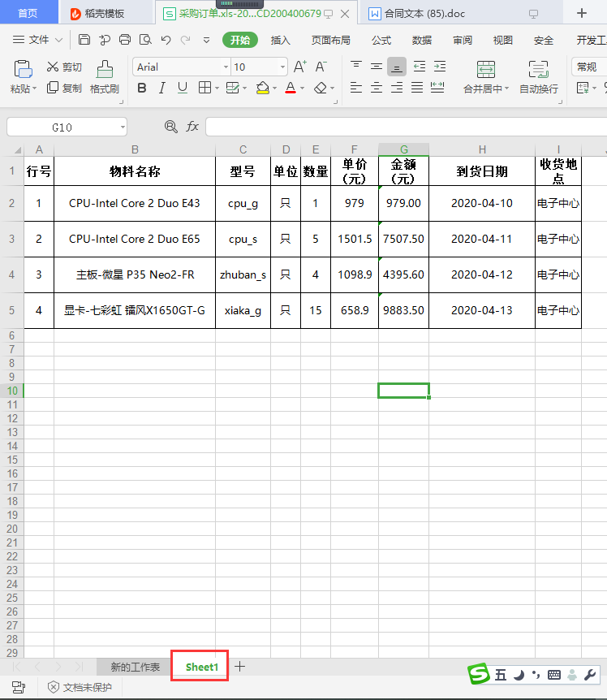Click the Cut (剪切) scissors icon
Image resolution: width=607 pixels, height=700 pixels.
(54, 67)
